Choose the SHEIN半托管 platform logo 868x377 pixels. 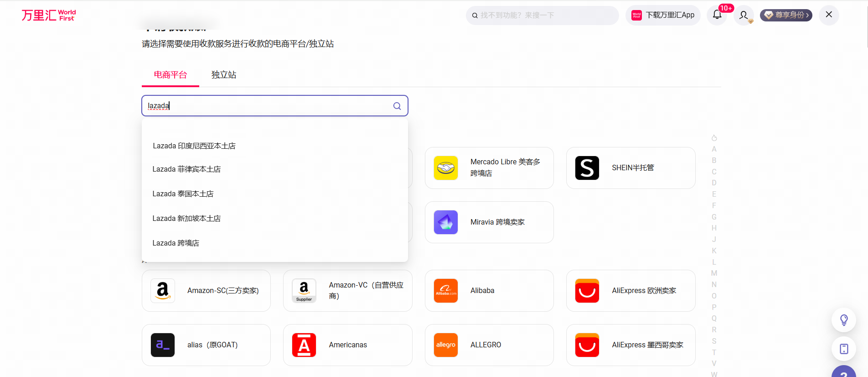click(x=587, y=168)
